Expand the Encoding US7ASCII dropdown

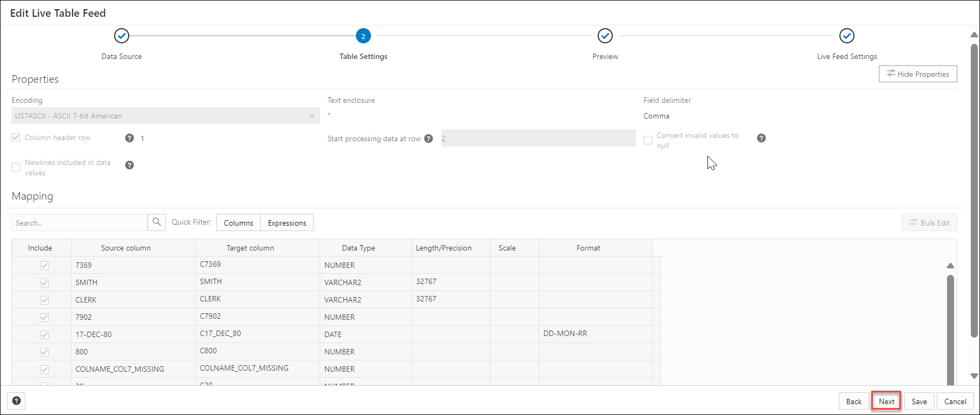165,116
